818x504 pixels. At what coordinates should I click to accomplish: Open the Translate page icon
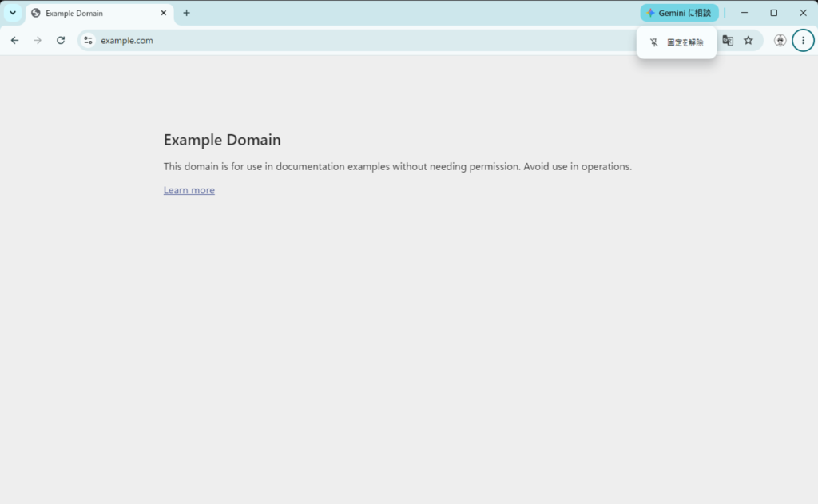pos(727,40)
